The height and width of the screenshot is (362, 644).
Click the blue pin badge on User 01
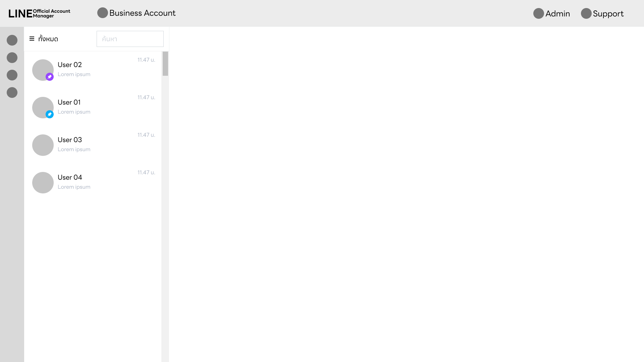pos(50,114)
